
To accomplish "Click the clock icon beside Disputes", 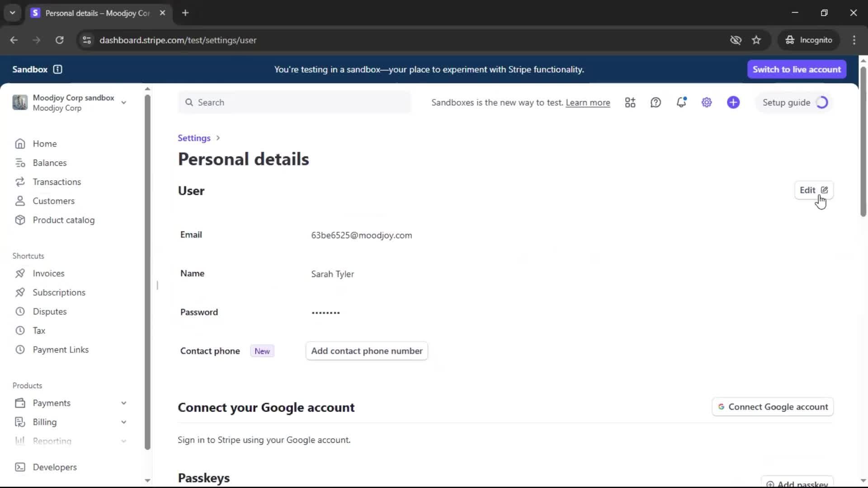I will [20, 311].
